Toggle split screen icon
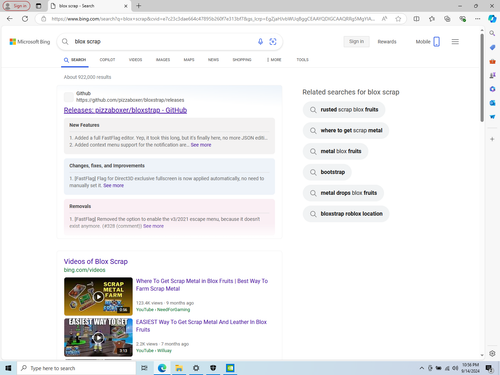Screen dimensions: 500x375 (x=416, y=19)
